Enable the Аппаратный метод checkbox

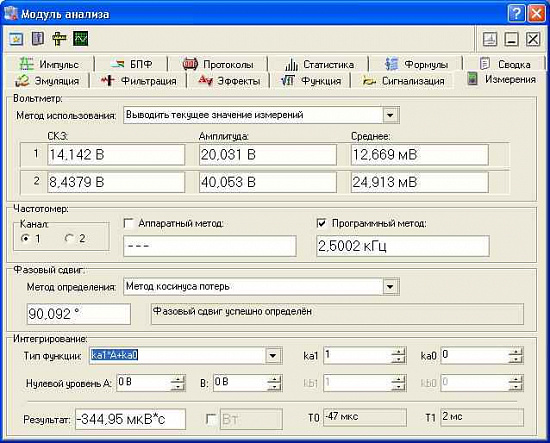[x=129, y=223]
